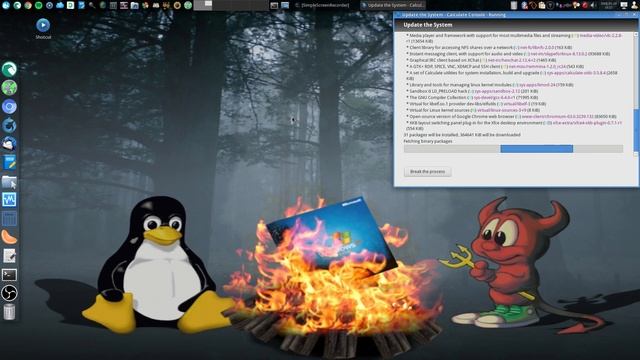Select Update the System taskbar entry
This screenshot has height=360, width=640.
[393, 5]
